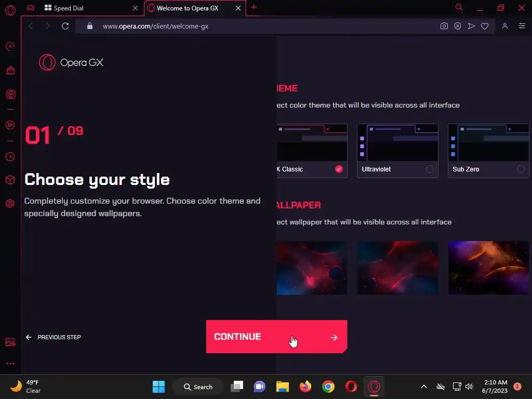Click the Opera GX logo on page
532x399 pixels.
(x=71, y=62)
